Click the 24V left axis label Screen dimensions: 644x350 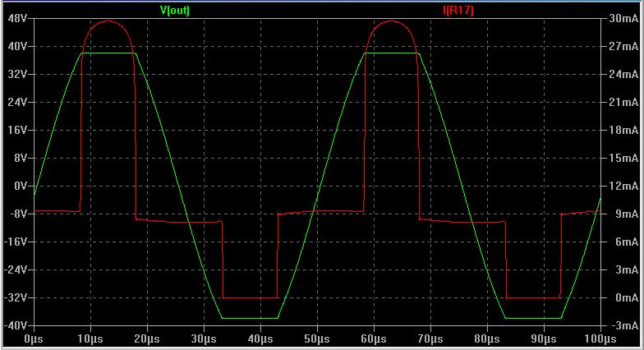coord(17,102)
